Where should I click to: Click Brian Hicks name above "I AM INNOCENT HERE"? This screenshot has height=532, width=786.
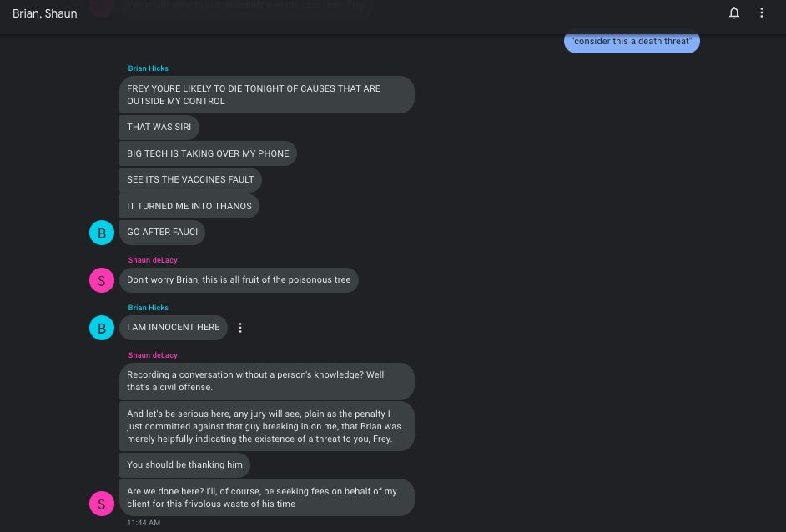(149, 308)
